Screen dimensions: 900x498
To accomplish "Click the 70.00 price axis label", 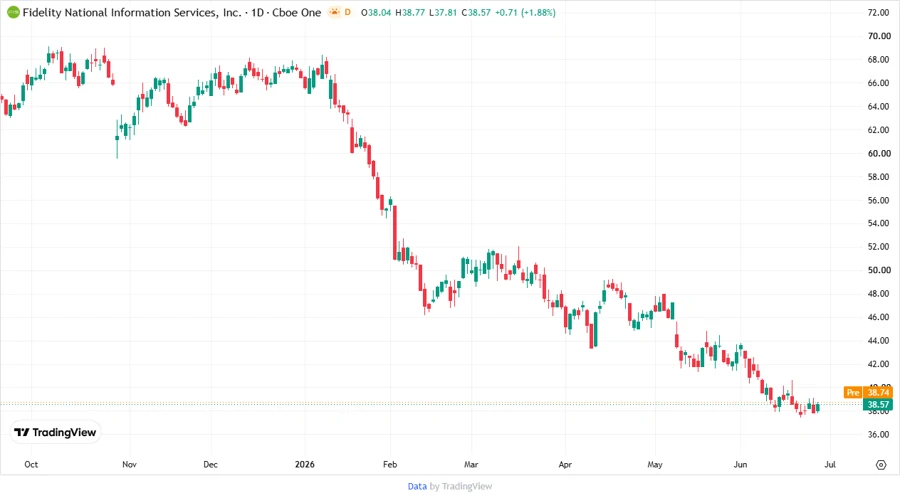I will [879, 36].
